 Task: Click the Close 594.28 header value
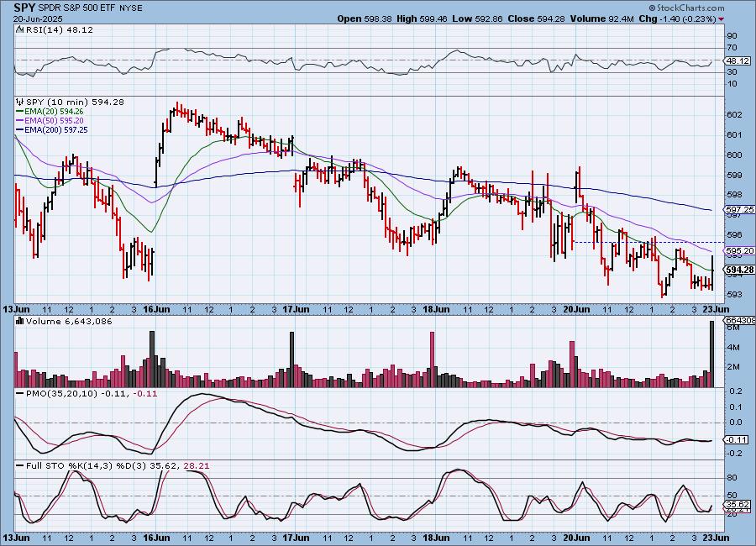pos(536,18)
